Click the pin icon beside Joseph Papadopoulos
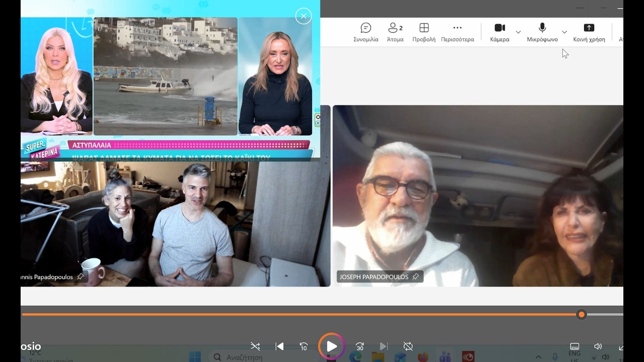This screenshot has height=362, width=644. [x=416, y=277]
